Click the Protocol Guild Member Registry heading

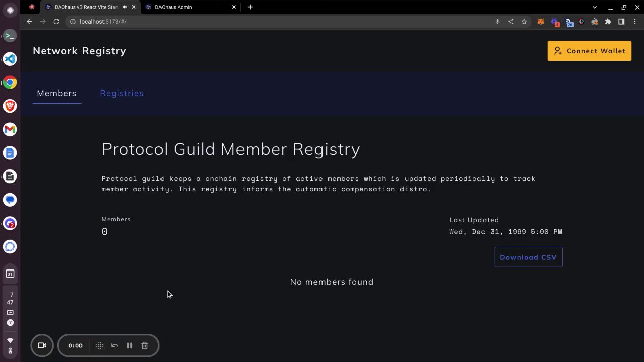[x=230, y=149]
